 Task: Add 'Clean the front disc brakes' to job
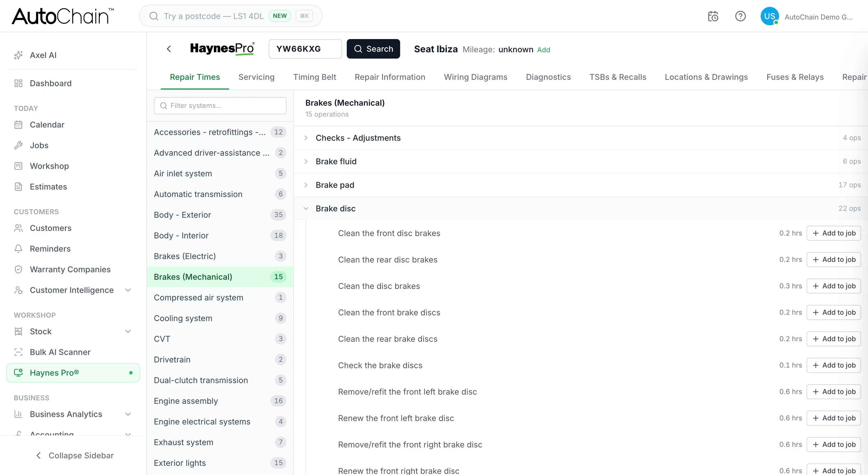pos(833,233)
